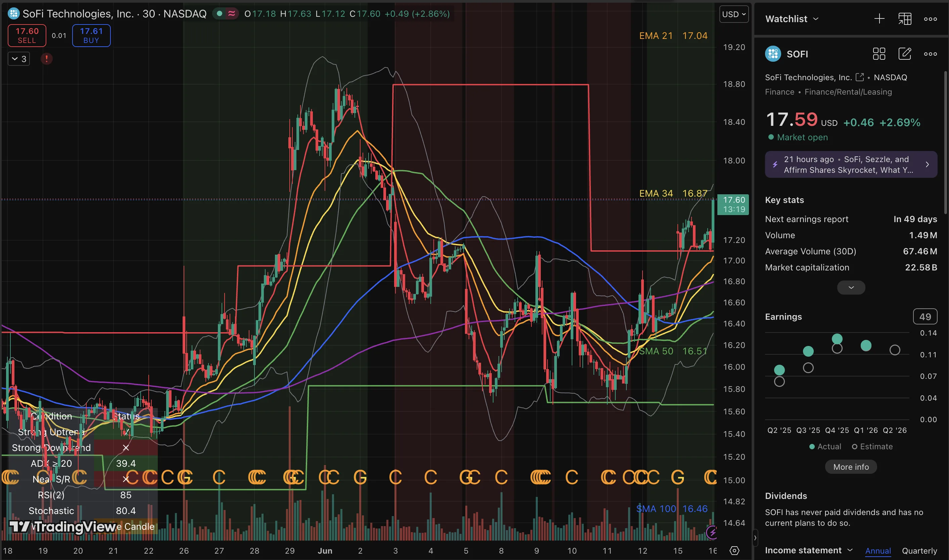Click the G earnings marker near Jun 2
Image resolution: width=949 pixels, height=560 pixels.
(x=360, y=477)
